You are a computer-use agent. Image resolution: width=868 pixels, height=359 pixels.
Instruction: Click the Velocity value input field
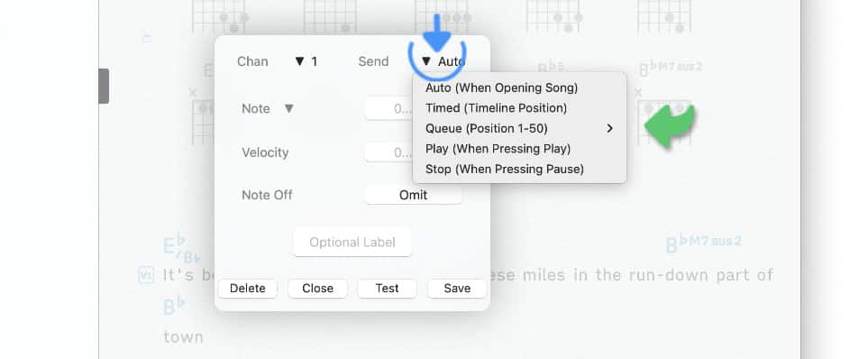tap(388, 152)
